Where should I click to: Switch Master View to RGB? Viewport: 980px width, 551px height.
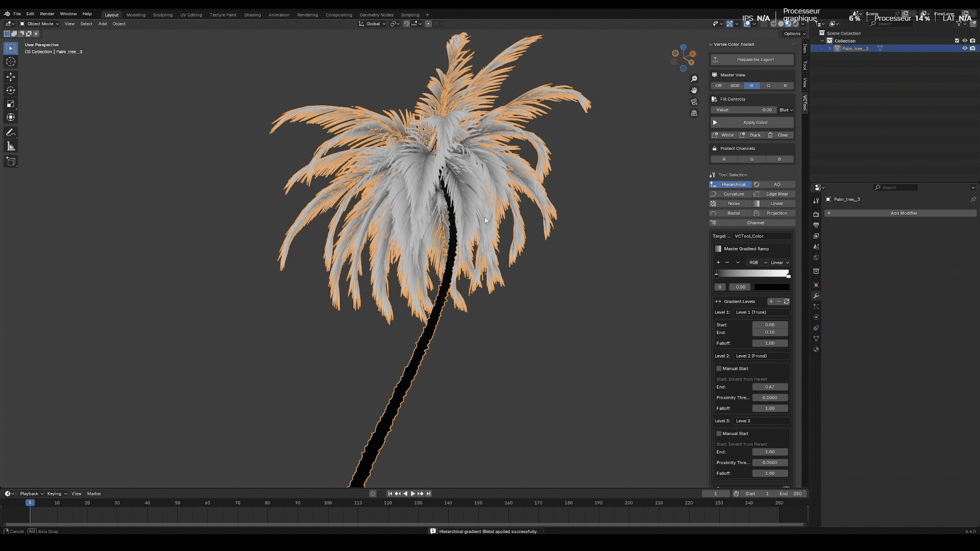(735, 85)
